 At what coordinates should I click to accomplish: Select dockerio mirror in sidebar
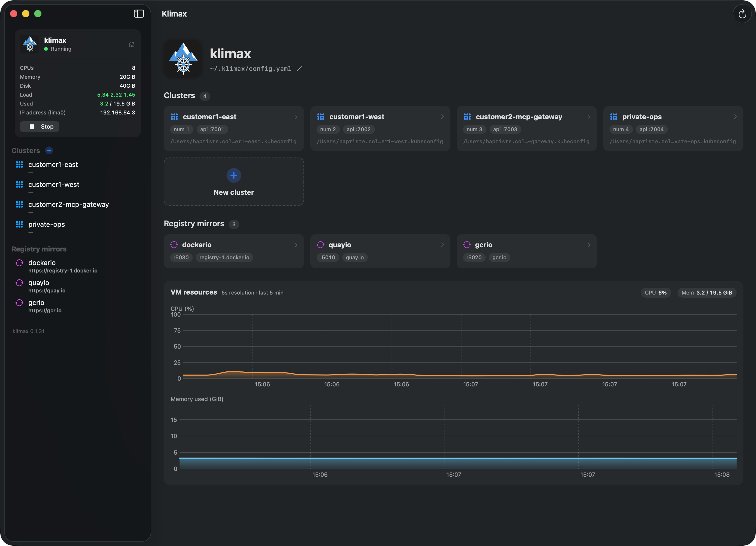[42, 263]
